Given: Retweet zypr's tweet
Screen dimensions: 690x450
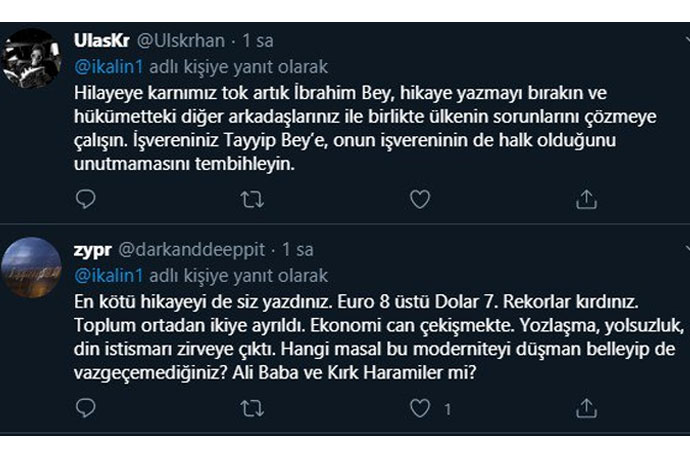Looking at the screenshot, I should coord(253,408).
